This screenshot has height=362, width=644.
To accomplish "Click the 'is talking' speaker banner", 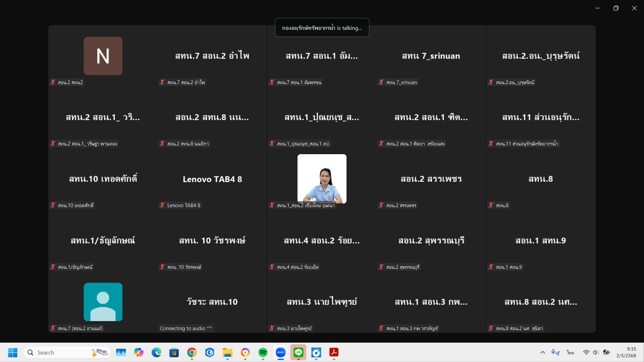I will coord(322,28).
